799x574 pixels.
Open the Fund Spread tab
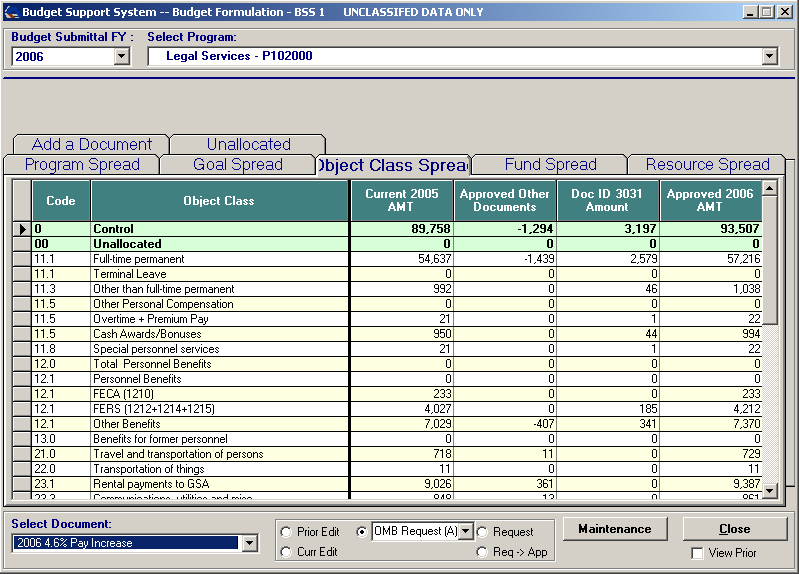550,165
